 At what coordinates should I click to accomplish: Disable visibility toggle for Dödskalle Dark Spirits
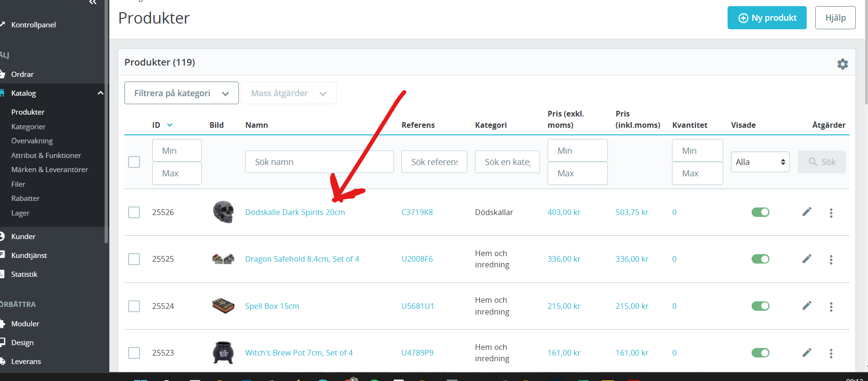[x=760, y=212]
